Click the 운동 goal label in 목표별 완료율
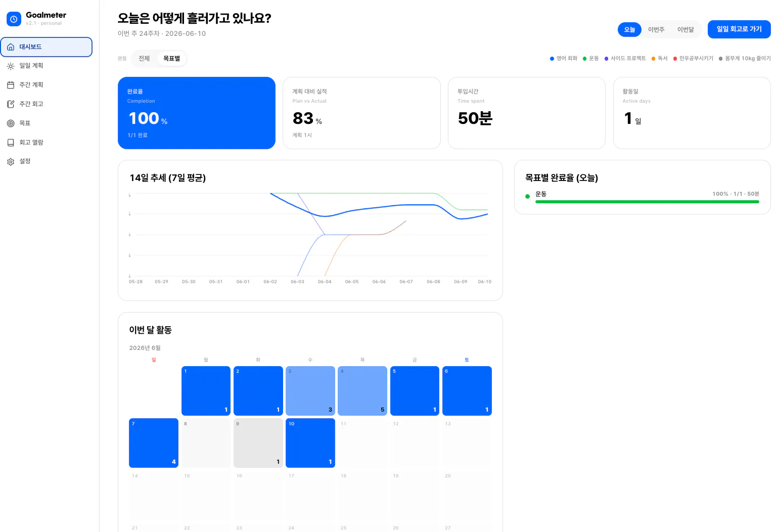Screen dimensions: 776x532 pos(541,194)
